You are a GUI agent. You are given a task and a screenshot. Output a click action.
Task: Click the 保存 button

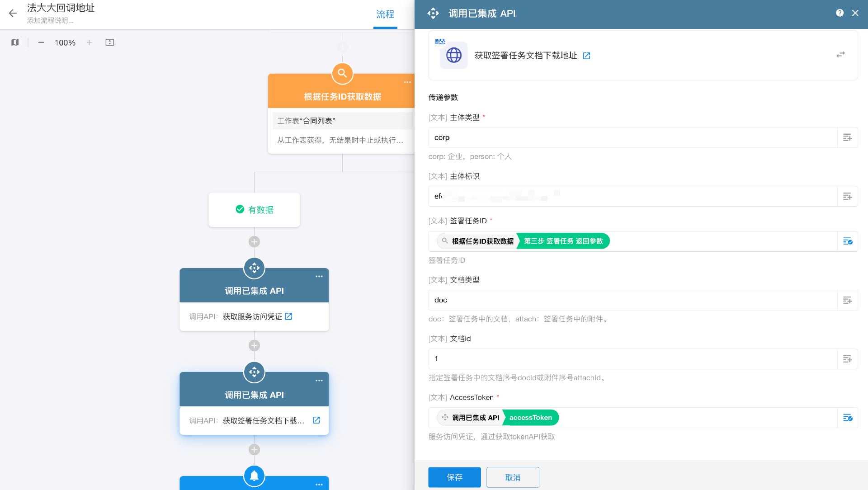coord(454,477)
